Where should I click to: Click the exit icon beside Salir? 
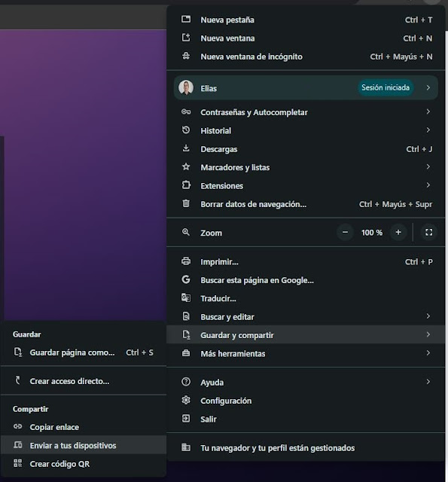pos(186,419)
